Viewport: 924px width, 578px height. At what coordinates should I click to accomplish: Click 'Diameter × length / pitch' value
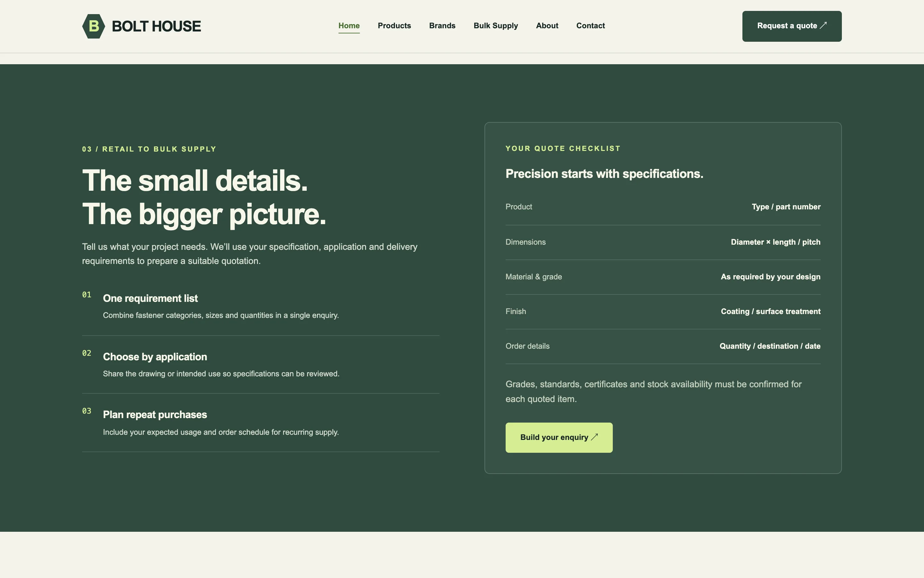coord(775,242)
